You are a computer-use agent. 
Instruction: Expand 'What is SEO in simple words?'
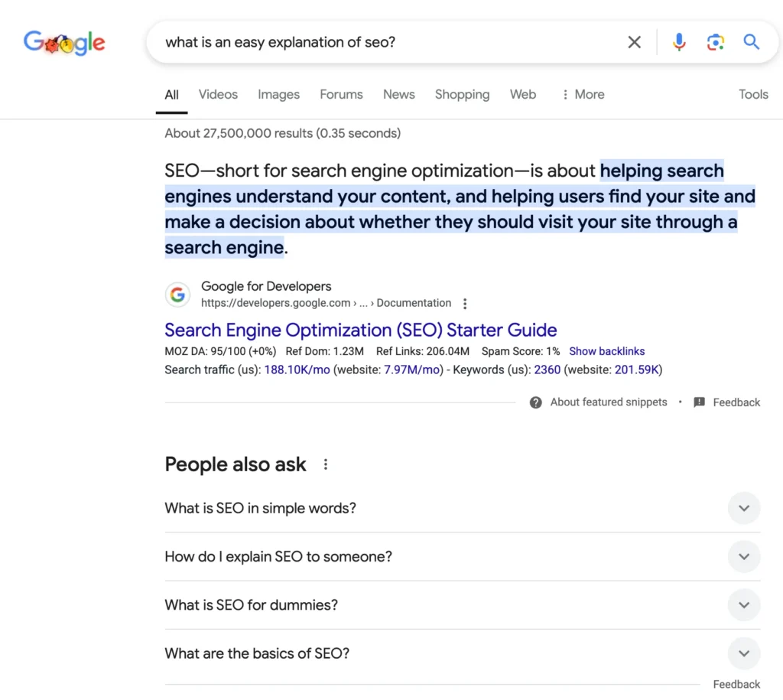tap(463, 508)
